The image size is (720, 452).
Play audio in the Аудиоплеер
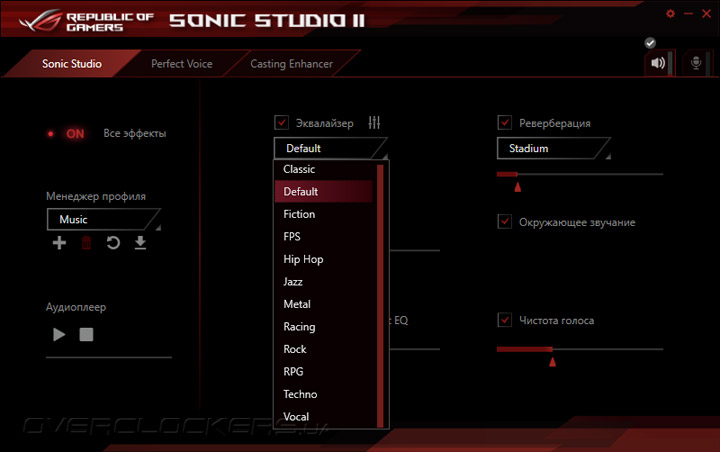59,334
